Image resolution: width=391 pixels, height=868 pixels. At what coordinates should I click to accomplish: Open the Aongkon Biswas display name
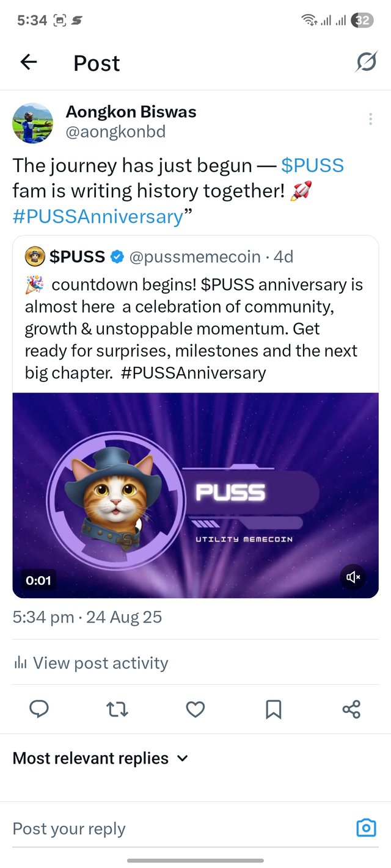click(131, 112)
